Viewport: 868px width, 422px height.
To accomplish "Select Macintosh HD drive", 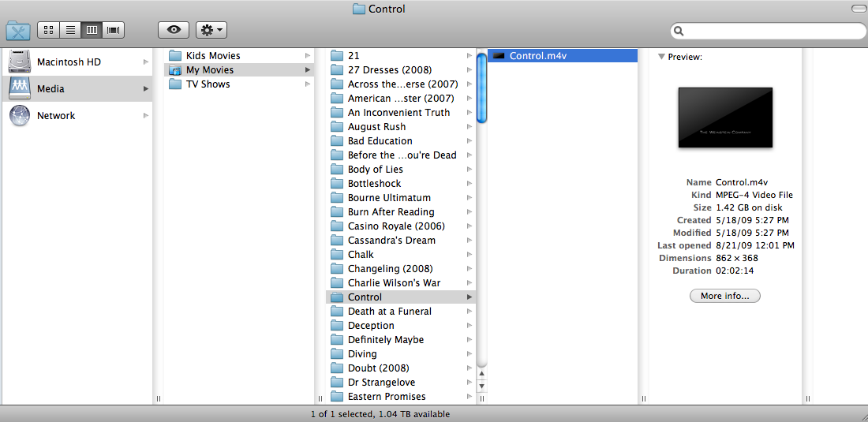I will [79, 62].
